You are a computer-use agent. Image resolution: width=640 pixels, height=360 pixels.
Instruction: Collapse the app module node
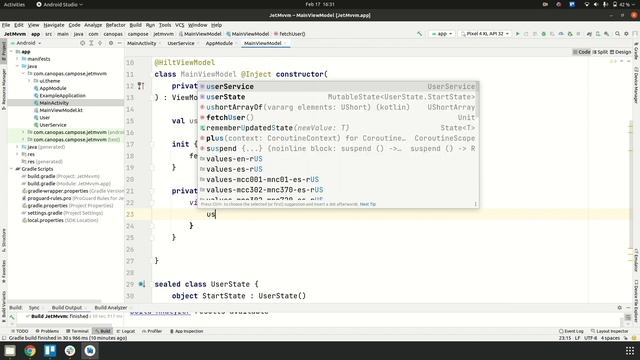pyautogui.click(x=12, y=52)
